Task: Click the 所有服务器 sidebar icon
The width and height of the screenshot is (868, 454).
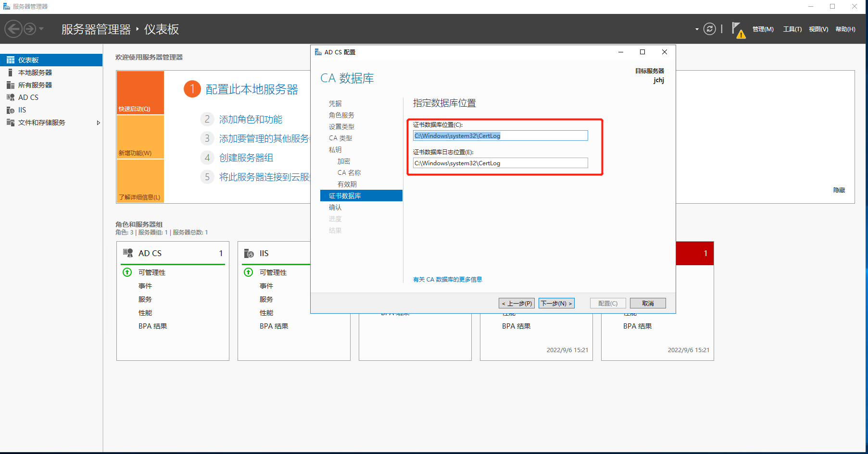Action: (x=10, y=85)
